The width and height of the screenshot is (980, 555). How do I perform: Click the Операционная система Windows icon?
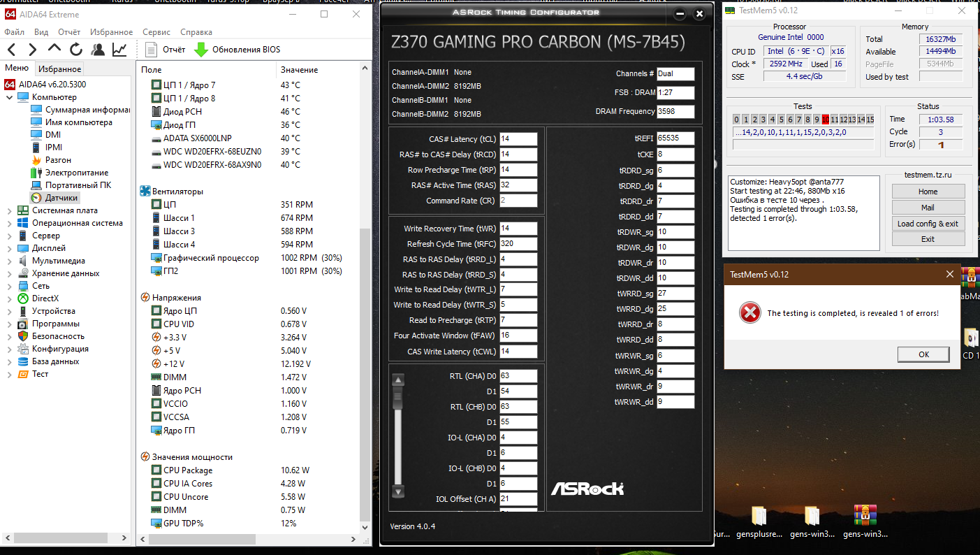click(22, 223)
